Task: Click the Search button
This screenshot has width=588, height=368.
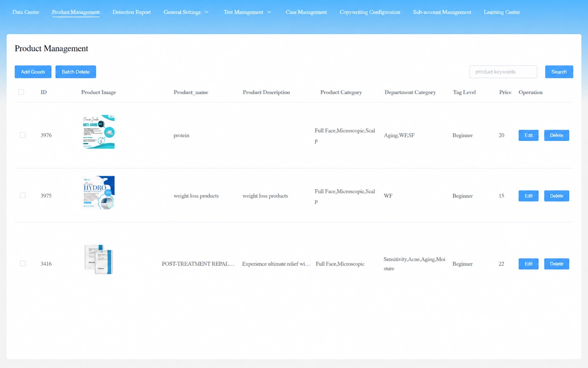Action: 559,72
